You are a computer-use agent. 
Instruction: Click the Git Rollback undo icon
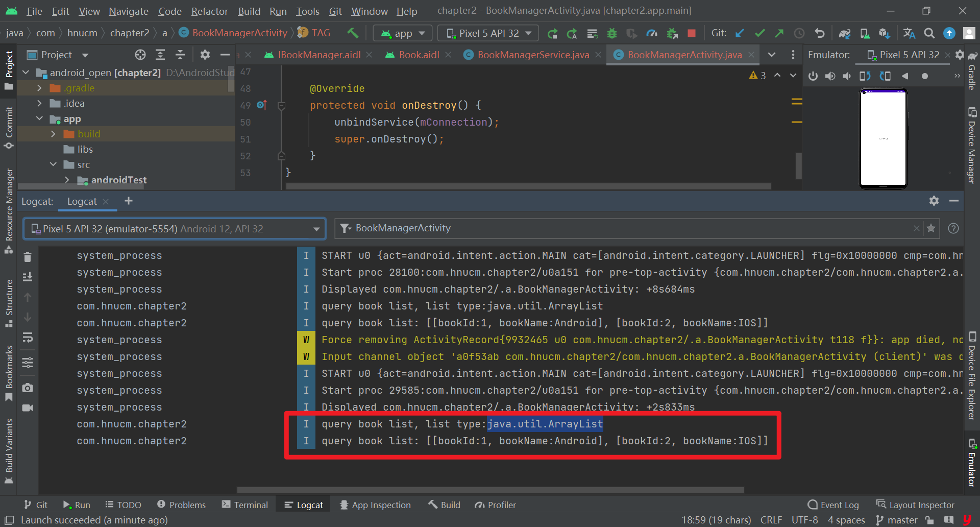click(819, 33)
